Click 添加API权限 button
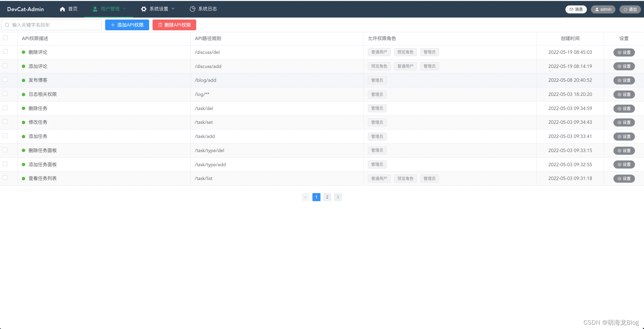 pyautogui.click(x=127, y=25)
